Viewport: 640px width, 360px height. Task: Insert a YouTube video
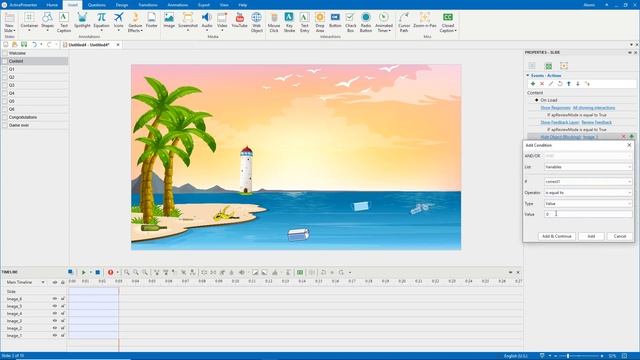tap(239, 20)
